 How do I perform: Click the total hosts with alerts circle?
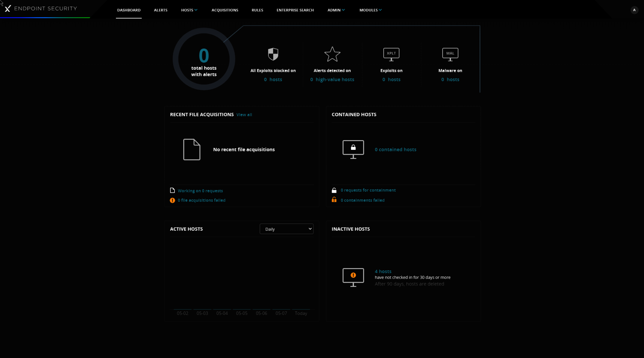pos(204,59)
